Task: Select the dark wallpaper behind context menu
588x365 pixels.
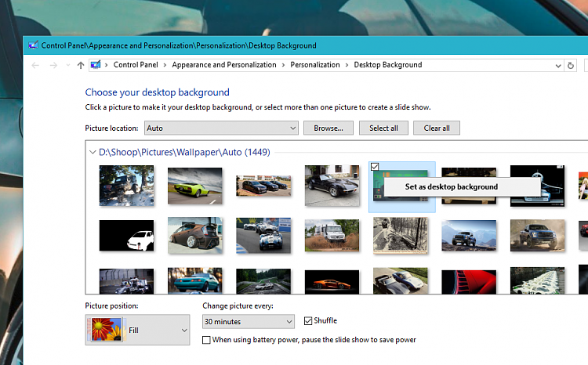Action: [469, 186]
